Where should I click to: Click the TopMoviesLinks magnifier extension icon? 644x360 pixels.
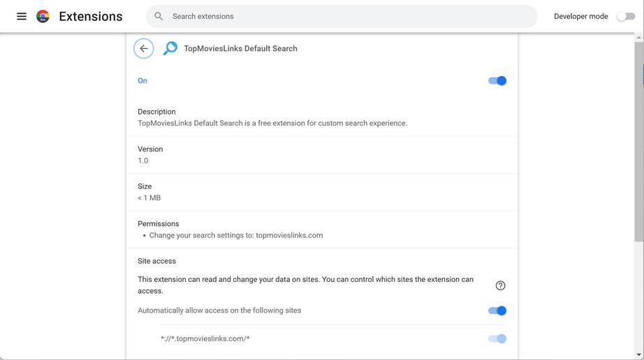click(170, 48)
